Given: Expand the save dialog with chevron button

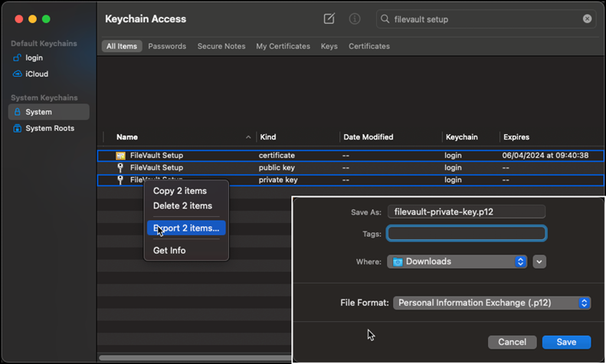Looking at the screenshot, I should point(539,261).
